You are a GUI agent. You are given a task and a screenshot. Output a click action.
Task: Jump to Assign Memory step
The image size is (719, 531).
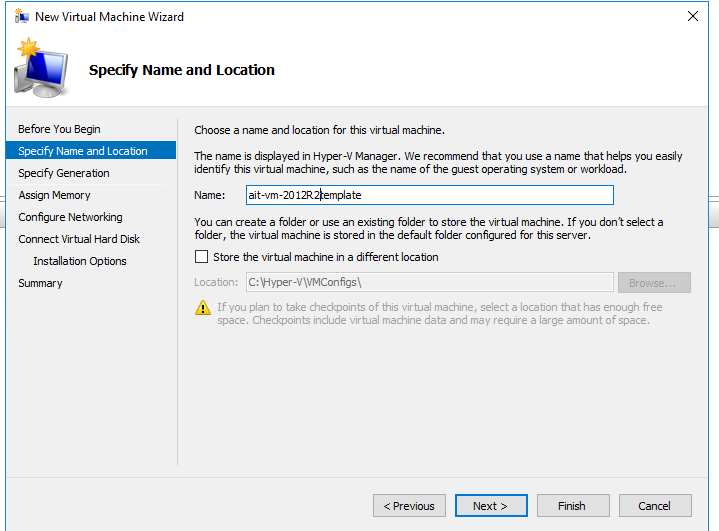54,195
